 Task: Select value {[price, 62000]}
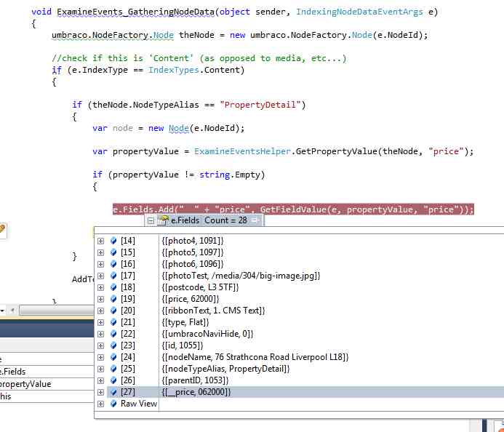click(191, 299)
